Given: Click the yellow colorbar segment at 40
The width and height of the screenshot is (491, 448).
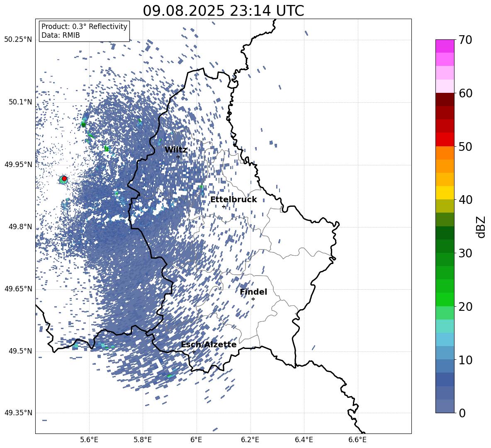Looking at the screenshot, I should pyautogui.click(x=445, y=193).
